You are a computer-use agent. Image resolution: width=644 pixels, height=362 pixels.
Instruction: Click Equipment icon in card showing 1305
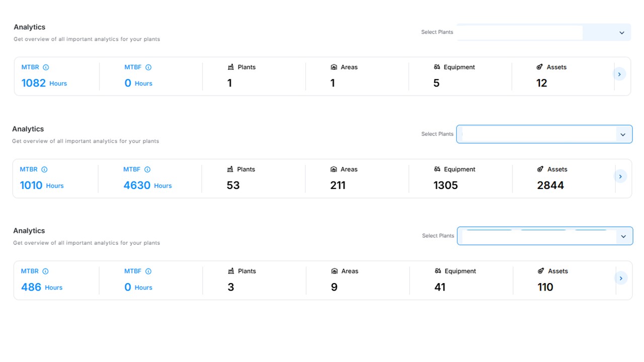[x=437, y=169]
